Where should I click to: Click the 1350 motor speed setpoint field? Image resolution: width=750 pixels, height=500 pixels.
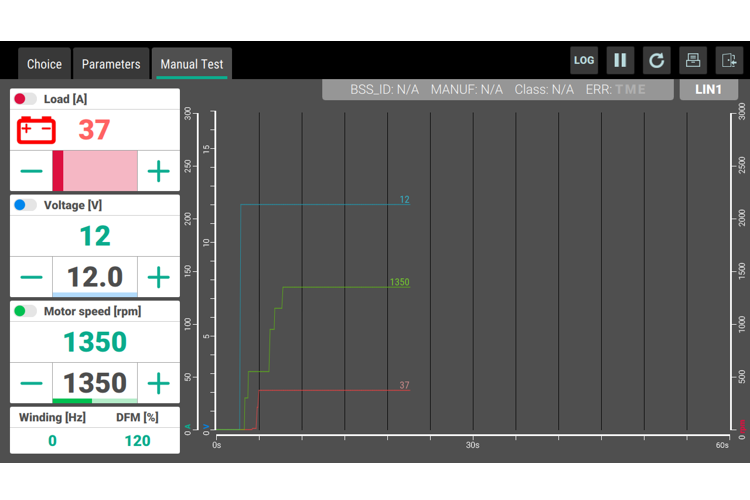pyautogui.click(x=95, y=383)
